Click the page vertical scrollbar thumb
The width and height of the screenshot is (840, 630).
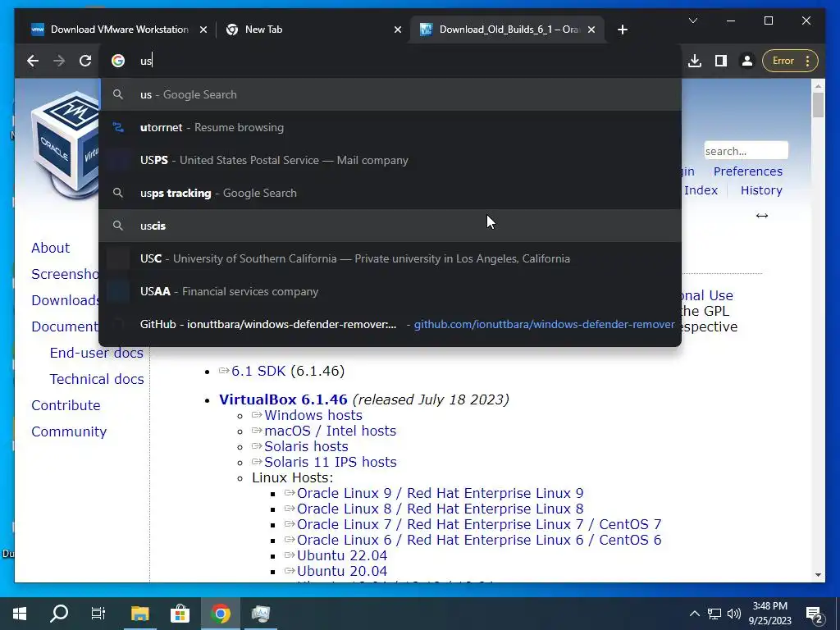pyautogui.click(x=818, y=105)
